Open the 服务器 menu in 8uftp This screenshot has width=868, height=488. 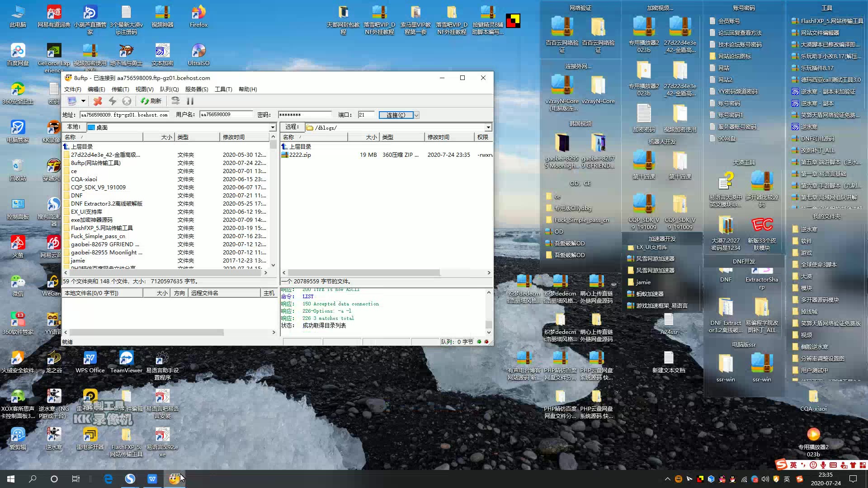pos(196,89)
